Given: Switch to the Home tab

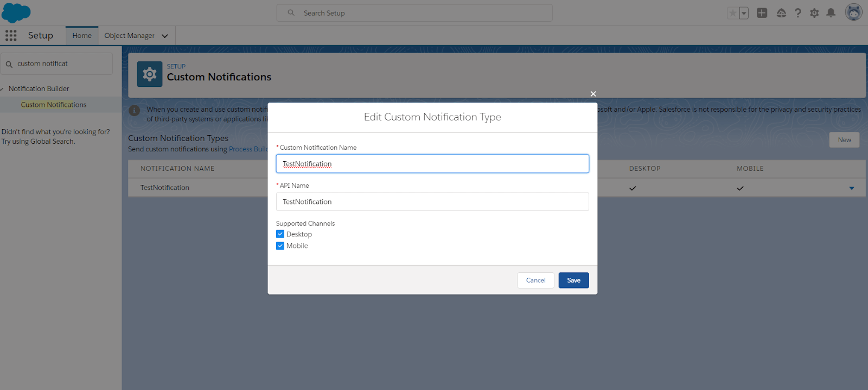Looking at the screenshot, I should point(82,36).
